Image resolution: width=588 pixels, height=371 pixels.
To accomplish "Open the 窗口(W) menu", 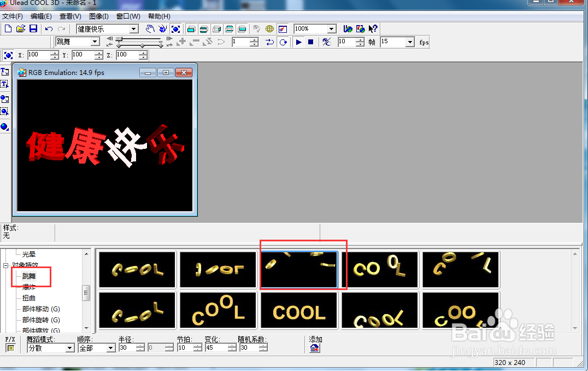I will click(x=128, y=16).
